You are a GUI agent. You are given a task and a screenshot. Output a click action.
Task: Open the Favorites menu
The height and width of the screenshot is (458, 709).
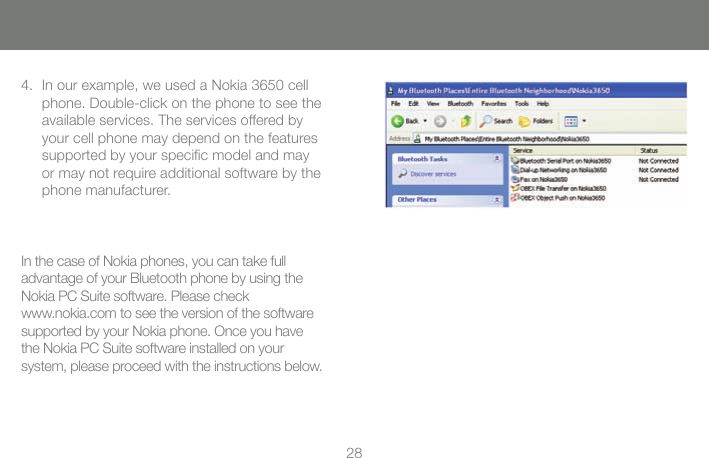click(494, 104)
